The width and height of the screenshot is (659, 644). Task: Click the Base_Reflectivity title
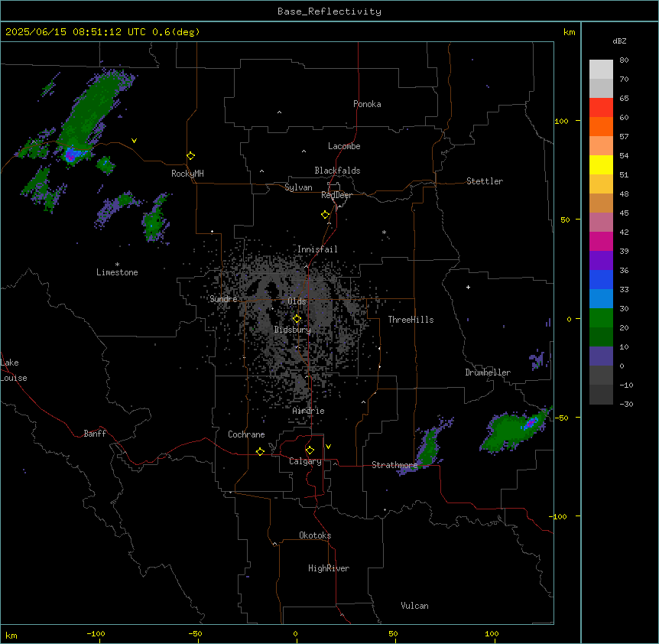(x=329, y=11)
